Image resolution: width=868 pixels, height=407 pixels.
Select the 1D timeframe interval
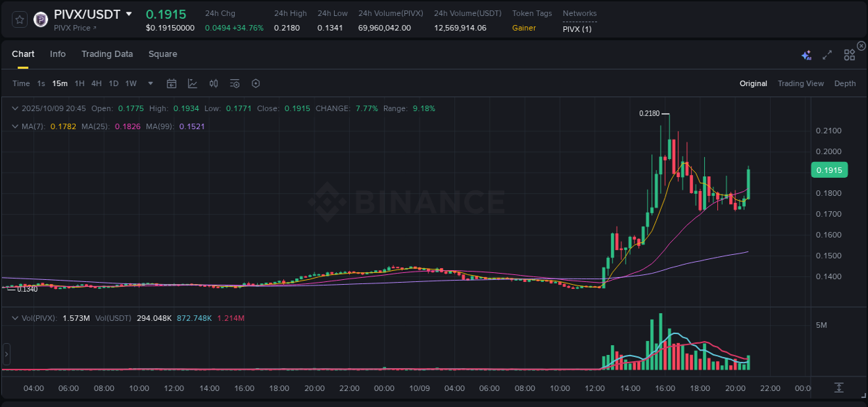[x=113, y=83]
